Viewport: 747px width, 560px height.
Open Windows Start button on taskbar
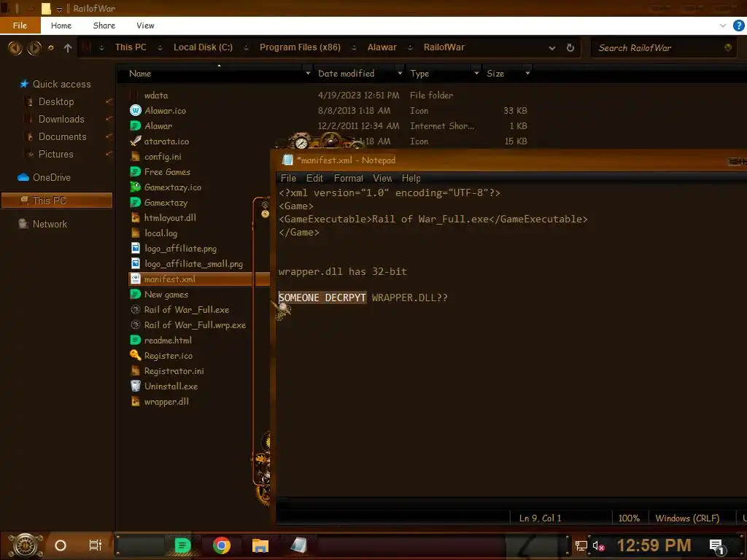tap(26, 545)
